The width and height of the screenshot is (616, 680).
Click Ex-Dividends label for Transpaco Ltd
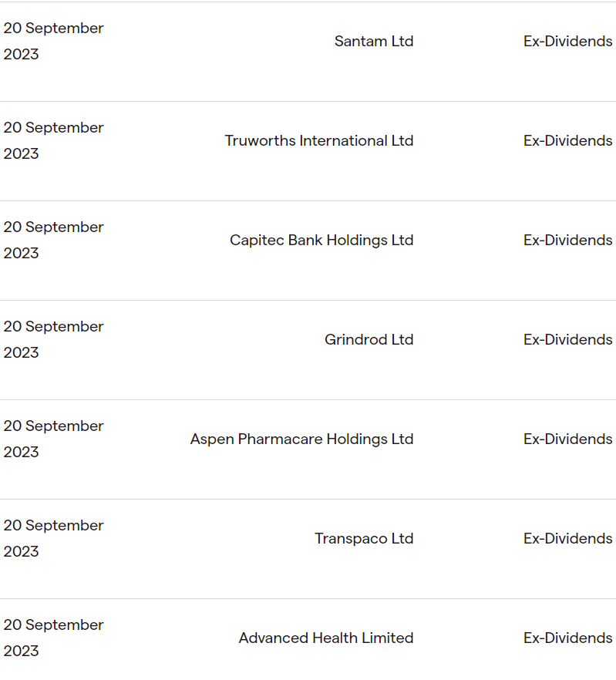tap(568, 539)
